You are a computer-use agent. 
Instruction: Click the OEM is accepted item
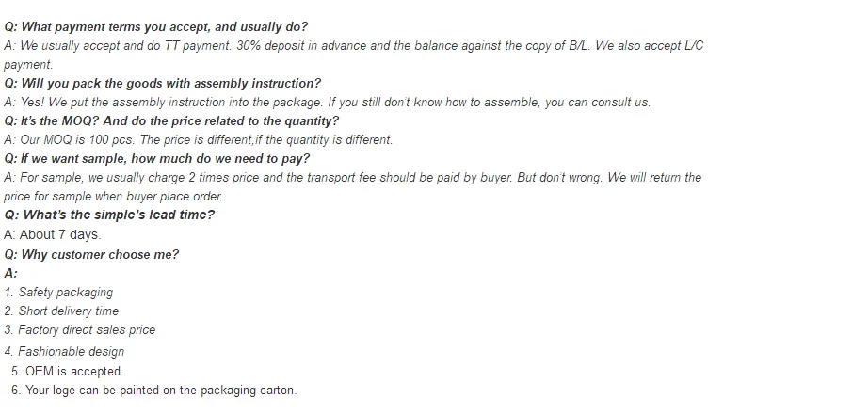(x=68, y=372)
